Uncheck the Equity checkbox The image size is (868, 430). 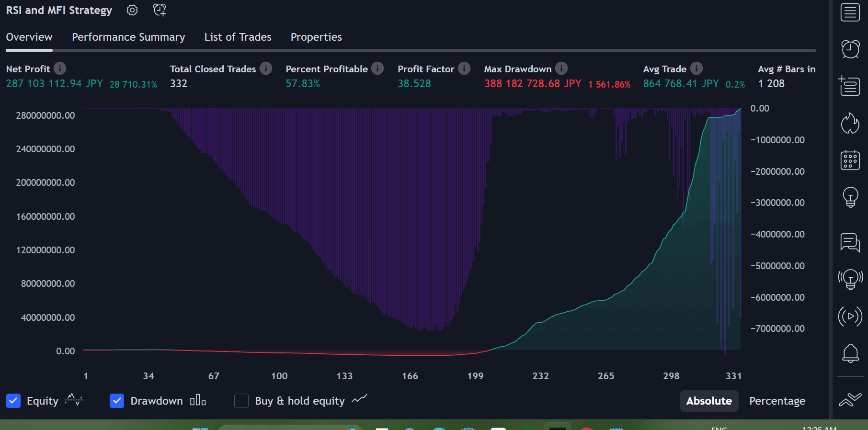tap(13, 401)
